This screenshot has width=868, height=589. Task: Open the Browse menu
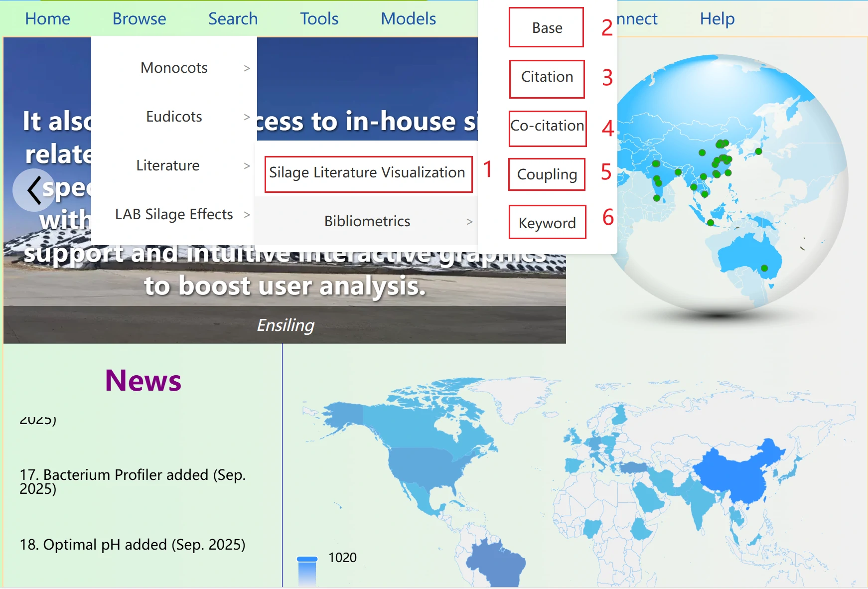(139, 18)
